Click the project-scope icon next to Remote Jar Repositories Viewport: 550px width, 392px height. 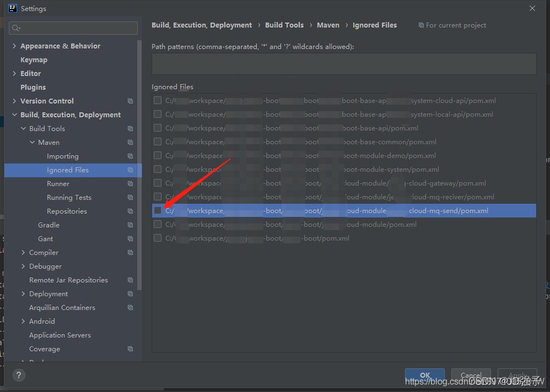(x=130, y=280)
